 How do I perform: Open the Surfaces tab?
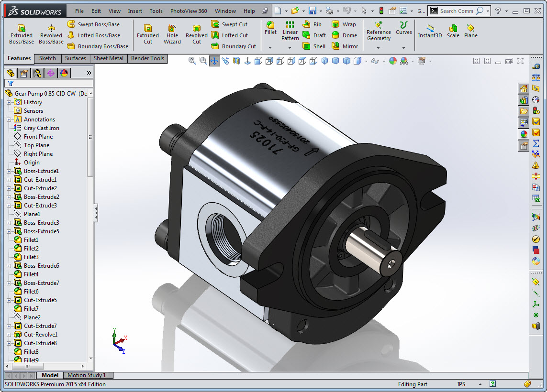coord(75,58)
